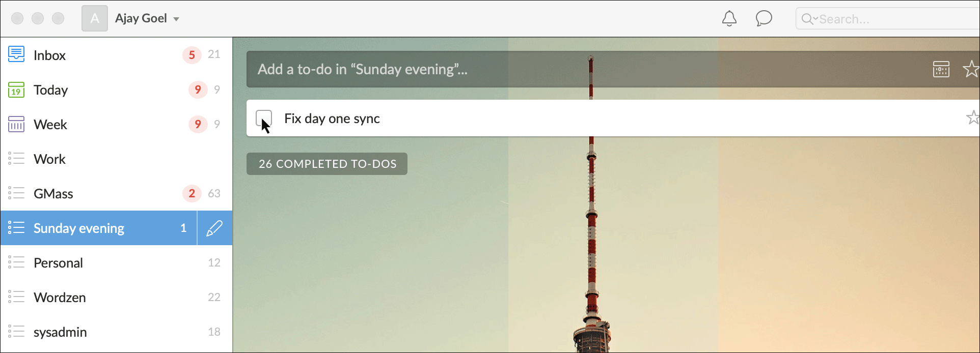
Task: Click the Week calendar icon in sidebar
Action: tap(16, 124)
